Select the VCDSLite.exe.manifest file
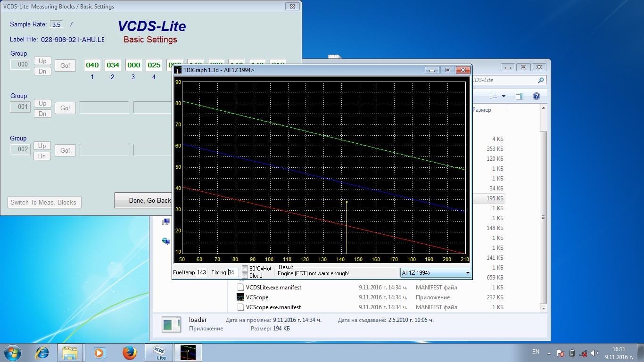 click(273, 288)
